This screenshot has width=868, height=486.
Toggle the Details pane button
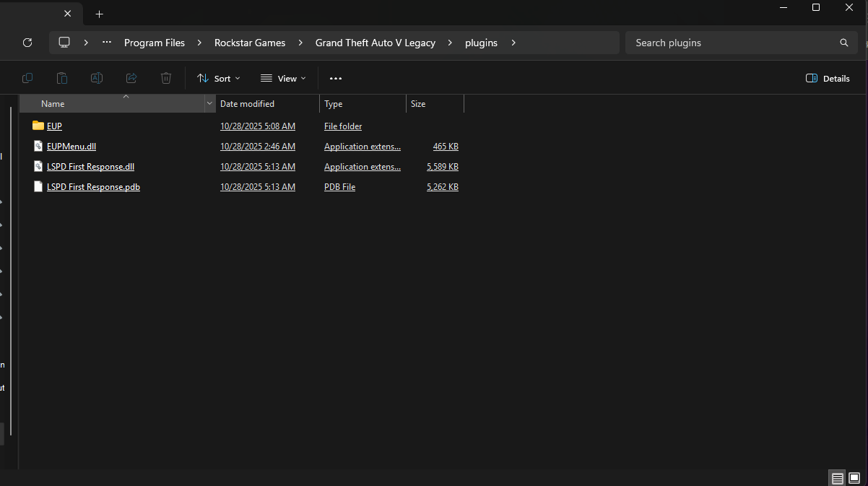(x=828, y=78)
